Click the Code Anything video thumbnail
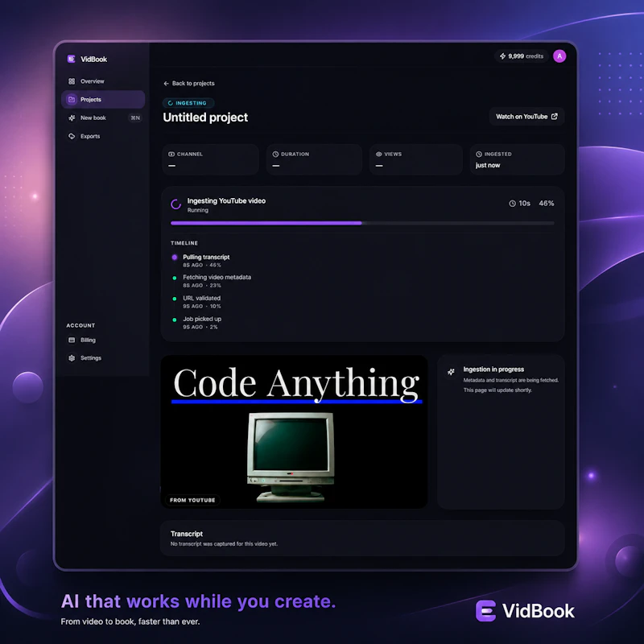 pos(294,431)
